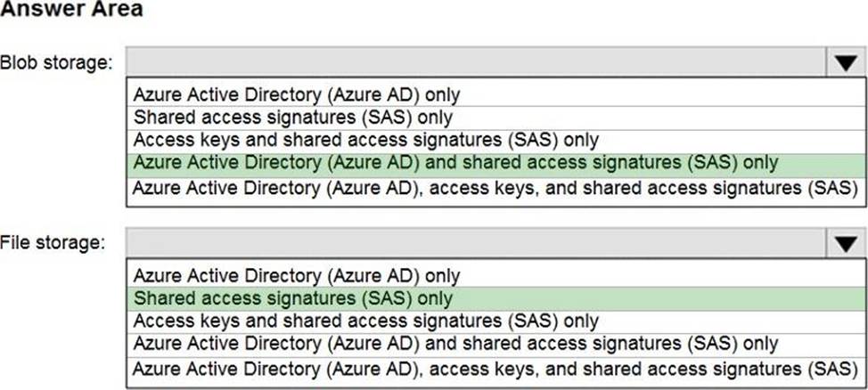The width and height of the screenshot is (868, 390).
Task: Select File 'Azure AD and SAS only' option
Action: 455,344
